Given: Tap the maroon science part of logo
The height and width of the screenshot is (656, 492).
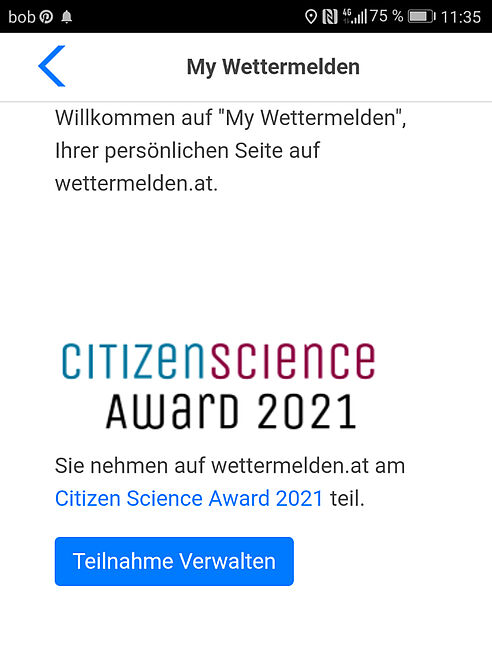Looking at the screenshot, I should (x=292, y=361).
